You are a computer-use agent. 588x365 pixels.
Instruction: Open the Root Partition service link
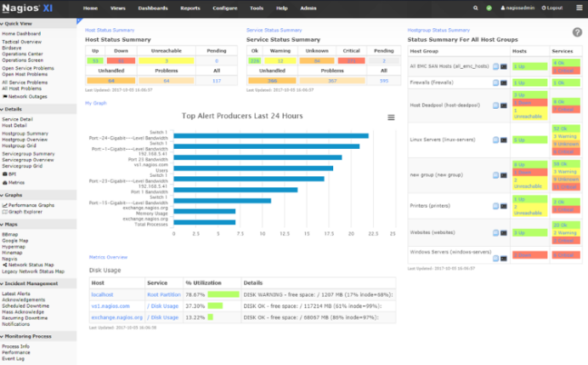point(164,294)
